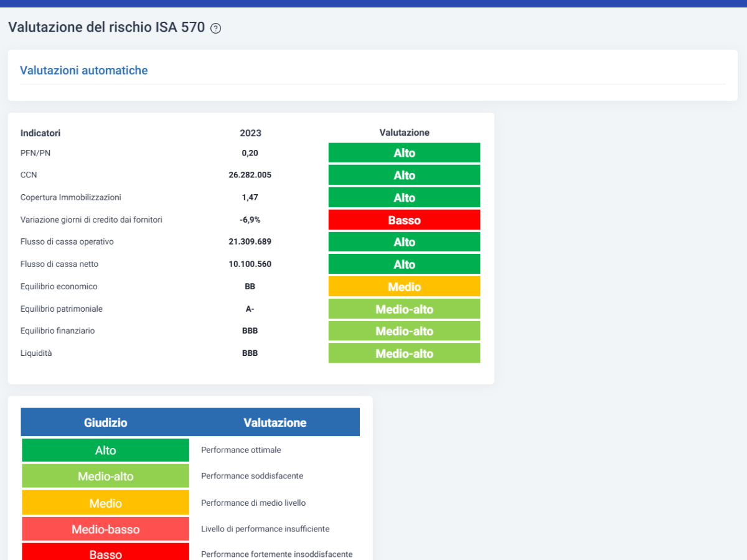This screenshot has height=560, width=747.
Task: Select the Alto rating for Flusso di cassa operativo
Action: tap(405, 242)
